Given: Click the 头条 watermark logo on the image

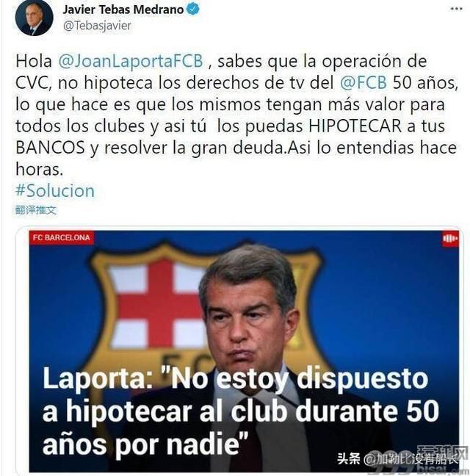Looking at the screenshot, I should pyautogui.click(x=349, y=458).
